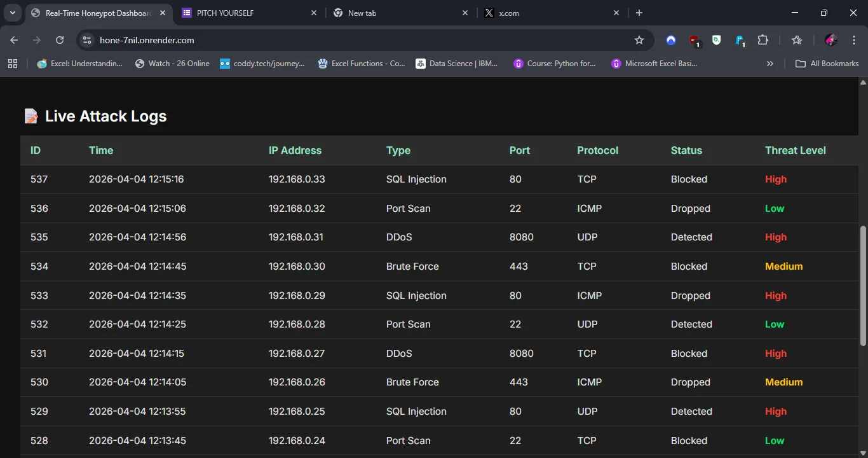Open the new tab plus button
The height and width of the screenshot is (458, 868).
[639, 13]
